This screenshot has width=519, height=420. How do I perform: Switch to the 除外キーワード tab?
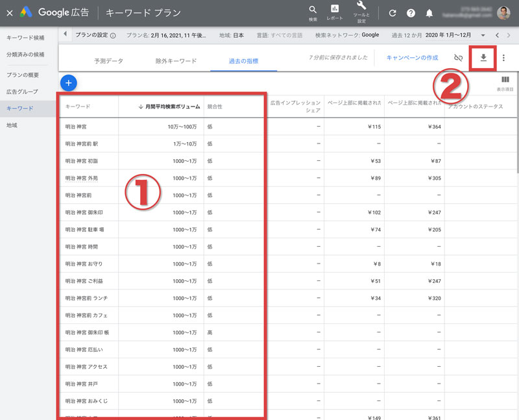[x=176, y=61]
